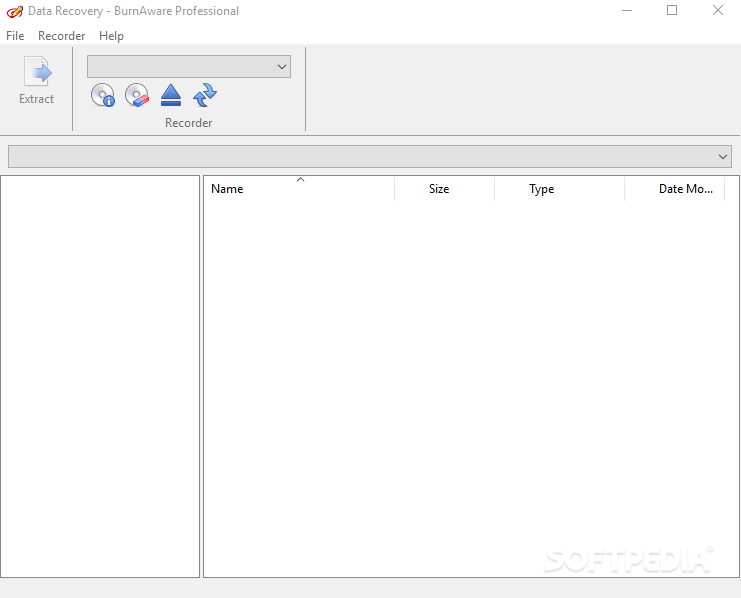Sort file list by Name column
The width and height of the screenshot is (741, 598).
299,189
